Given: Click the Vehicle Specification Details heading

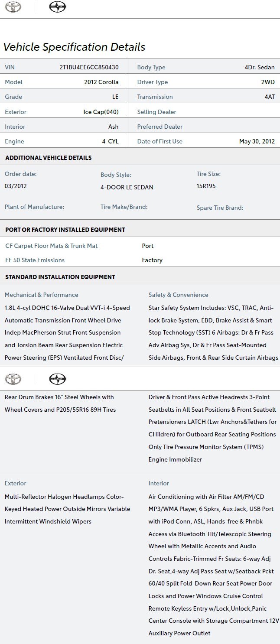Looking at the screenshot, I should [74, 47].
